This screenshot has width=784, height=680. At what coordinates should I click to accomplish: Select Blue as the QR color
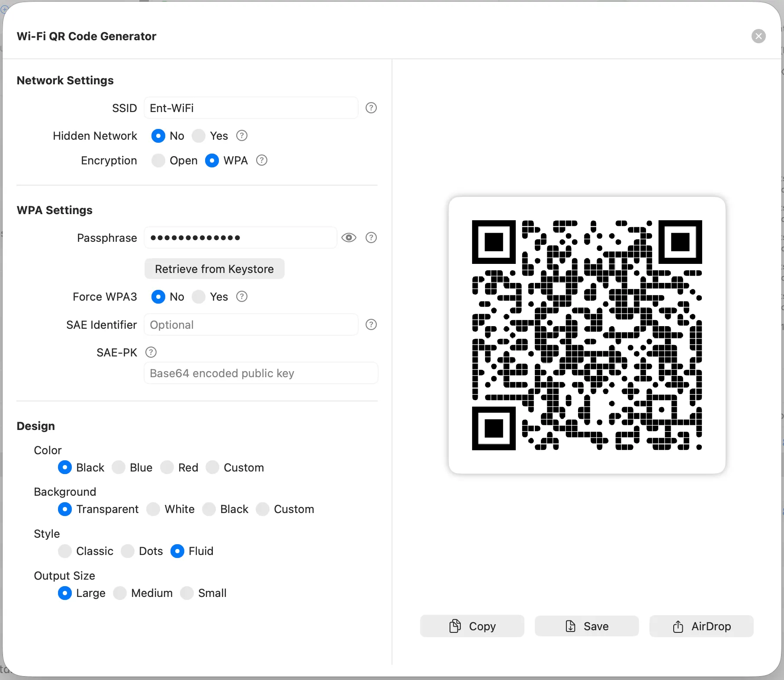tap(119, 467)
